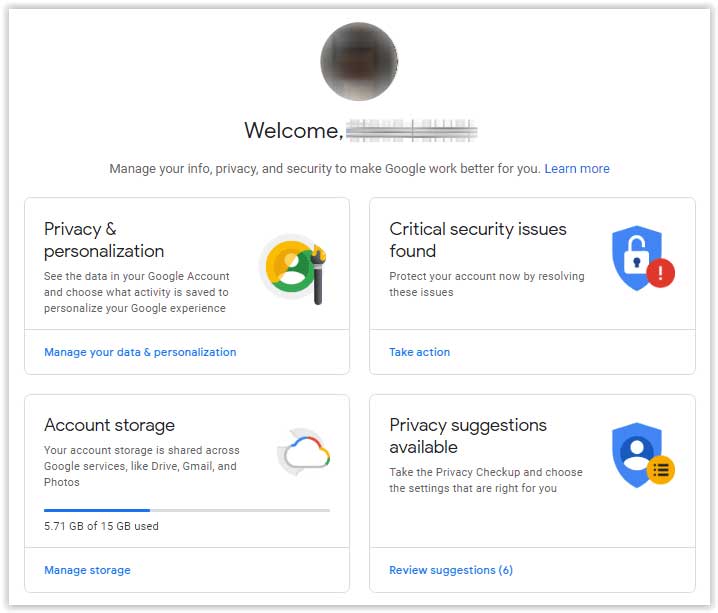Open Review suggestions (6) link

click(451, 570)
